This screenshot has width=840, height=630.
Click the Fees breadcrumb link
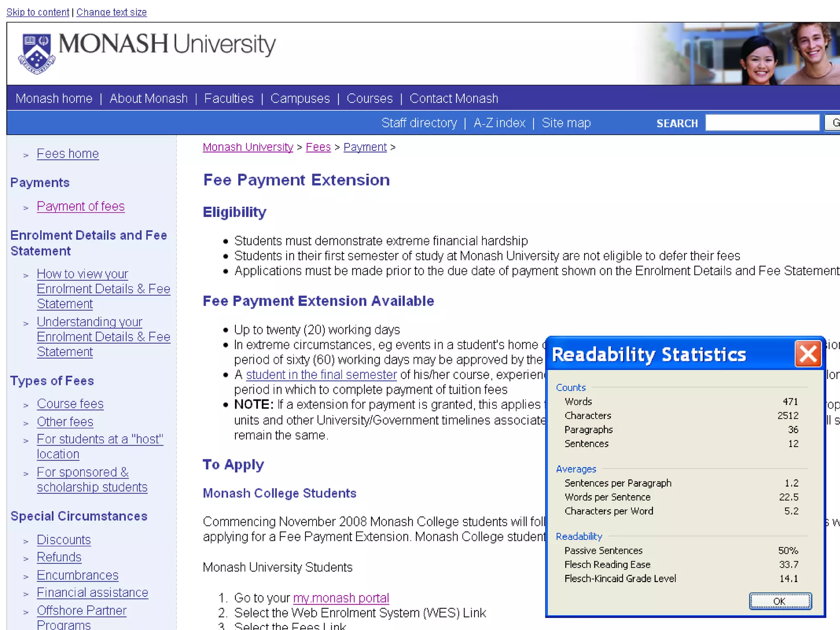pos(318,147)
